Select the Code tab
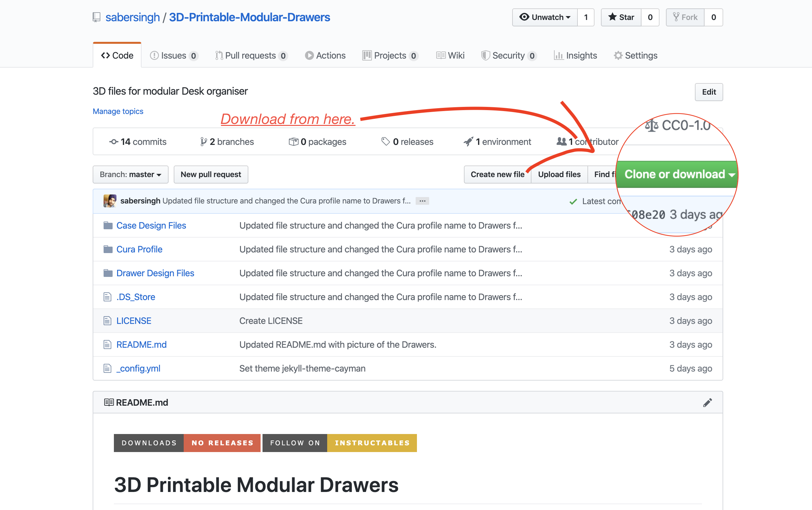This screenshot has width=812, height=510. point(117,55)
